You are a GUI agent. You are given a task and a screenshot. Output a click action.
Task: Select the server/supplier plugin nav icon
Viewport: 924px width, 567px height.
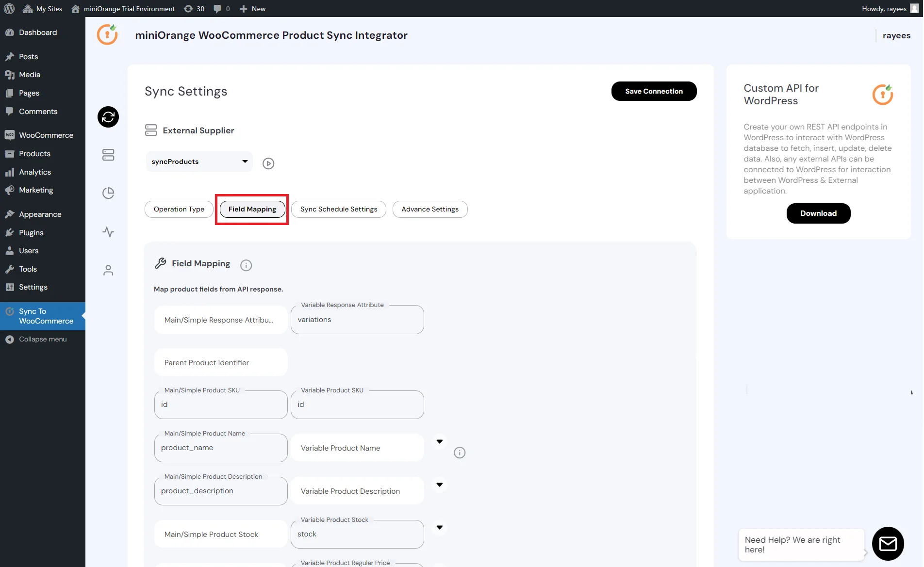tap(108, 155)
